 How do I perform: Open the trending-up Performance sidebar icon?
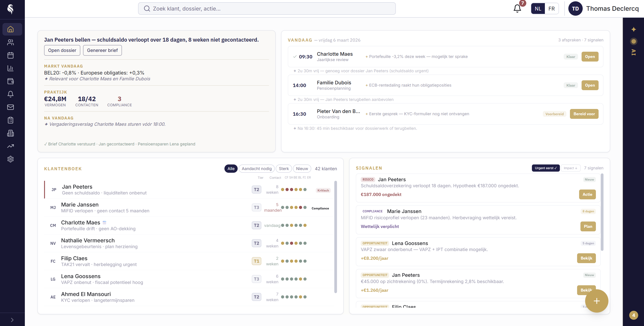click(x=11, y=146)
